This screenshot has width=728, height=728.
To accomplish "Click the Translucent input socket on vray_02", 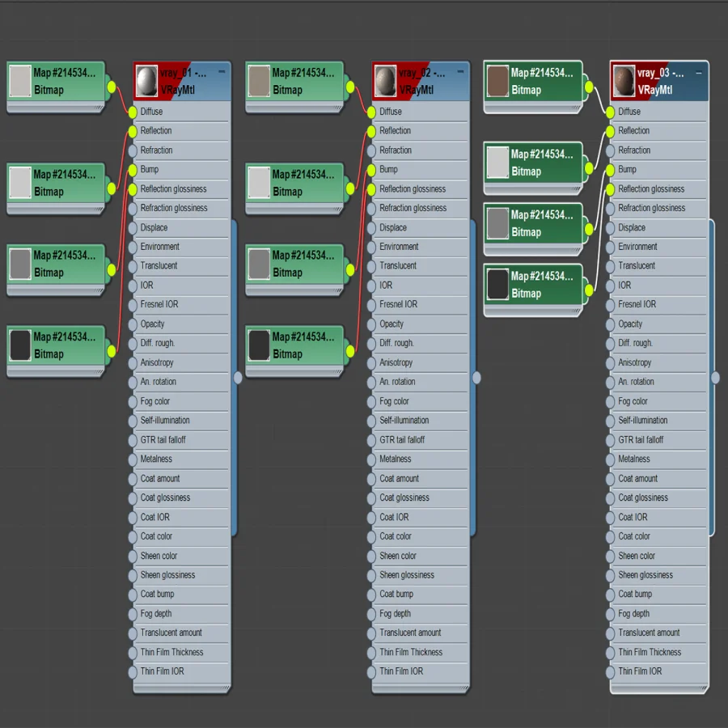I will pyautogui.click(x=371, y=266).
